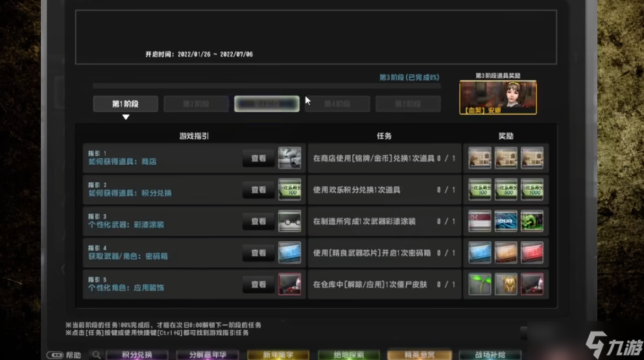Select the highlighted glowing stage tab
The width and height of the screenshot is (644, 360).
267,104
